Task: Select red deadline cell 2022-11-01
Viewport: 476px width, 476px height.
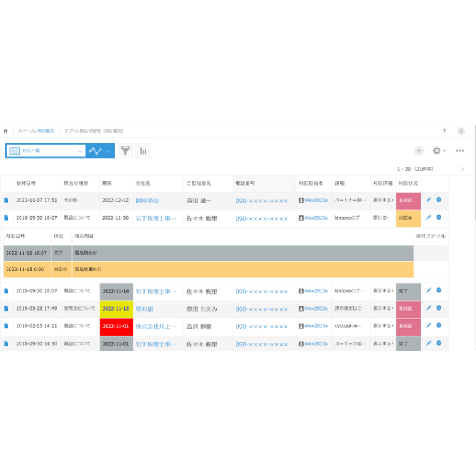Action: coord(116,327)
